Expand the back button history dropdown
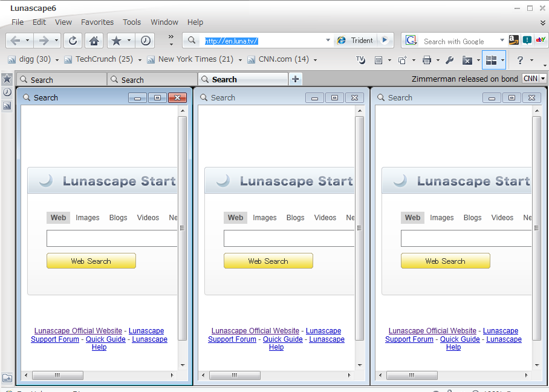 pos(28,41)
